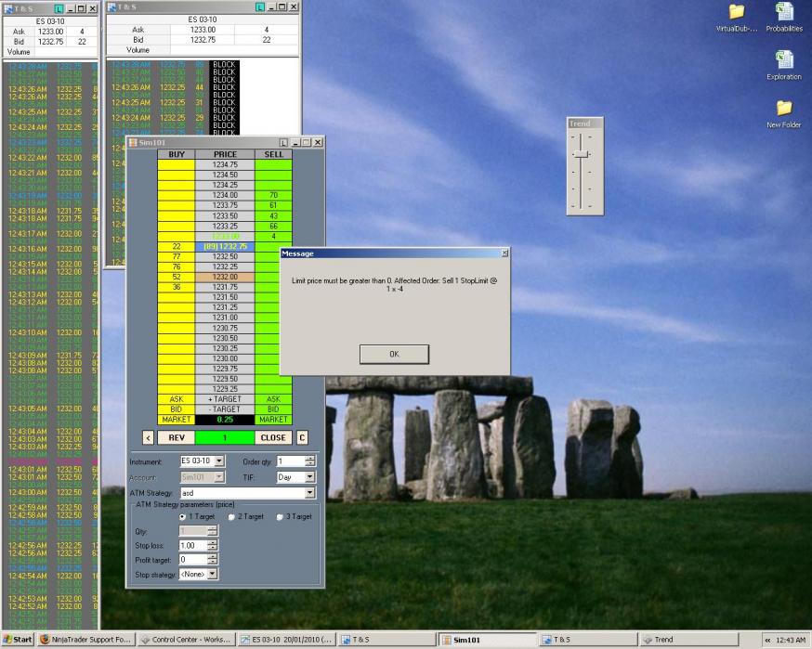This screenshot has width=812, height=649.
Task: Open the disabled Account Sim101 dropdown
Action: point(219,476)
